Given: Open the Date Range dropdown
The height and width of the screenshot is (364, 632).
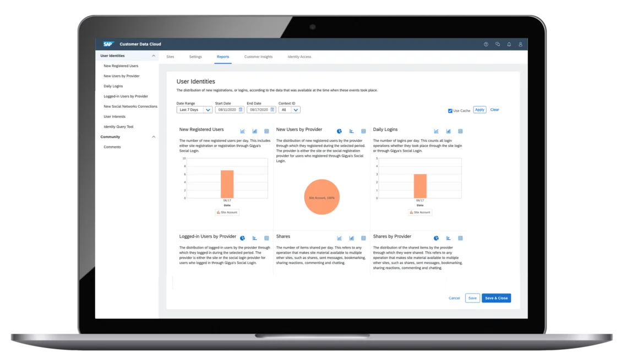Looking at the screenshot, I should [x=208, y=109].
